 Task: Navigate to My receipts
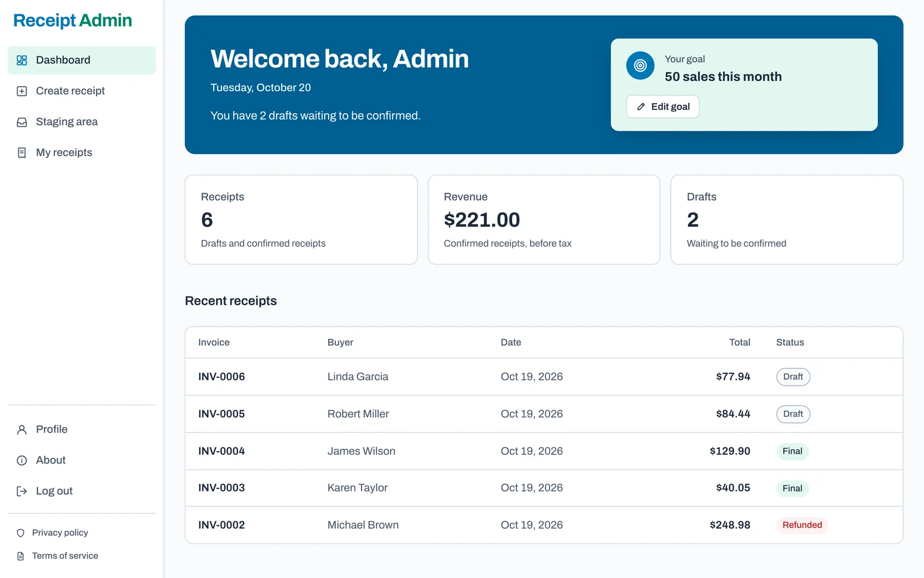coord(81,153)
